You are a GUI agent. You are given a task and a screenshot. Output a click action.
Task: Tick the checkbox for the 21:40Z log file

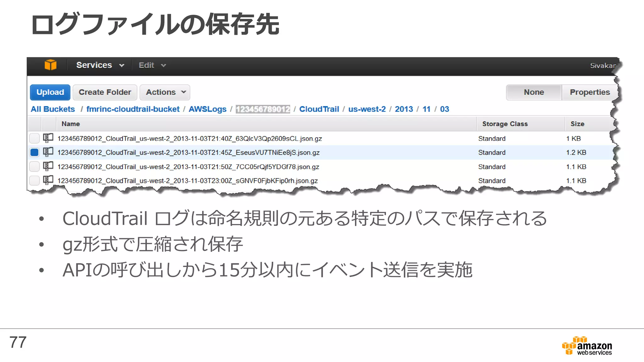[x=34, y=138]
